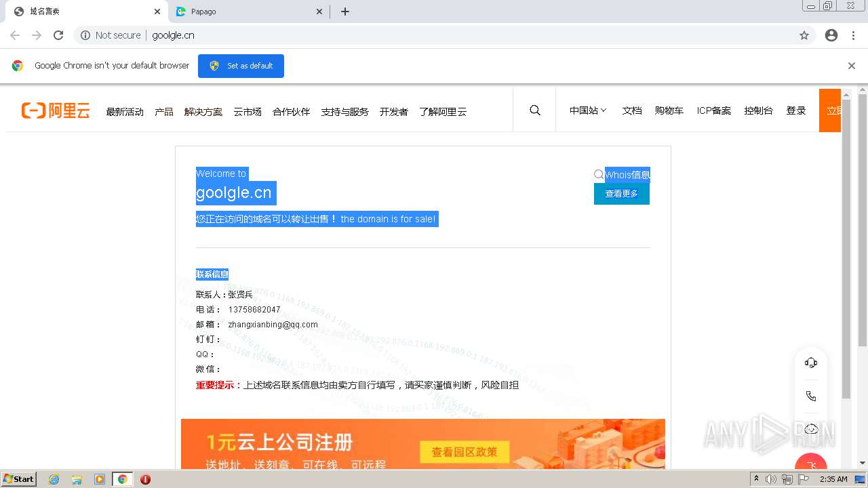Open the Chrome three-dot menu

pos(853,35)
